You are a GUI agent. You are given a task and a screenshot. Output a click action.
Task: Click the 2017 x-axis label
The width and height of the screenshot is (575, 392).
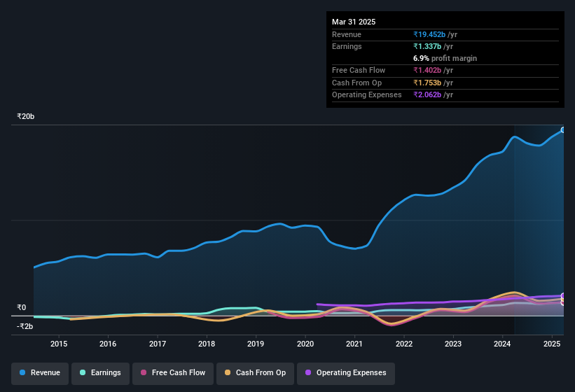(x=158, y=344)
